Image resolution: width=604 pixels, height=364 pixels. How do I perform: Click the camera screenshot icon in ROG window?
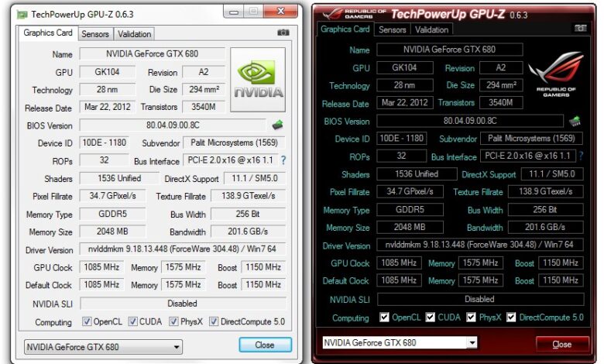580,28
